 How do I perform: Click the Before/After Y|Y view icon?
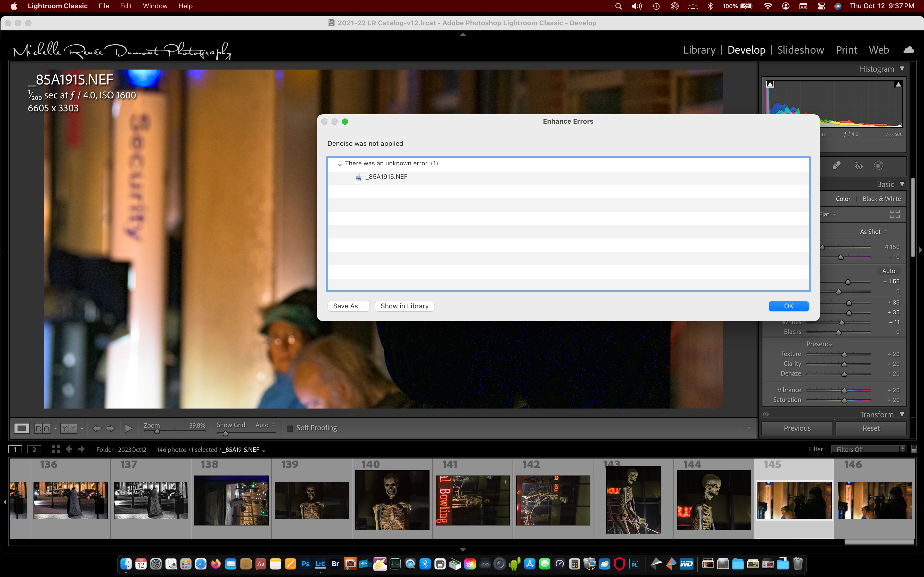click(69, 428)
